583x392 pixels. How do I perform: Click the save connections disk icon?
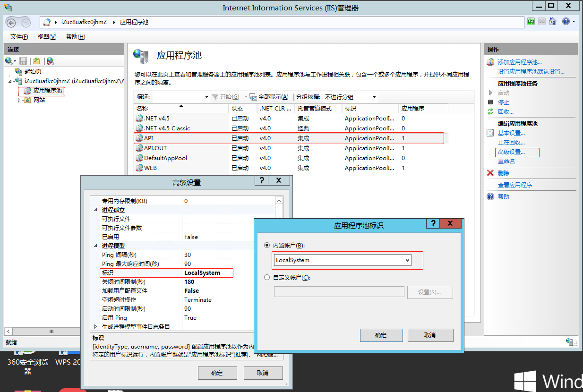click(x=23, y=61)
